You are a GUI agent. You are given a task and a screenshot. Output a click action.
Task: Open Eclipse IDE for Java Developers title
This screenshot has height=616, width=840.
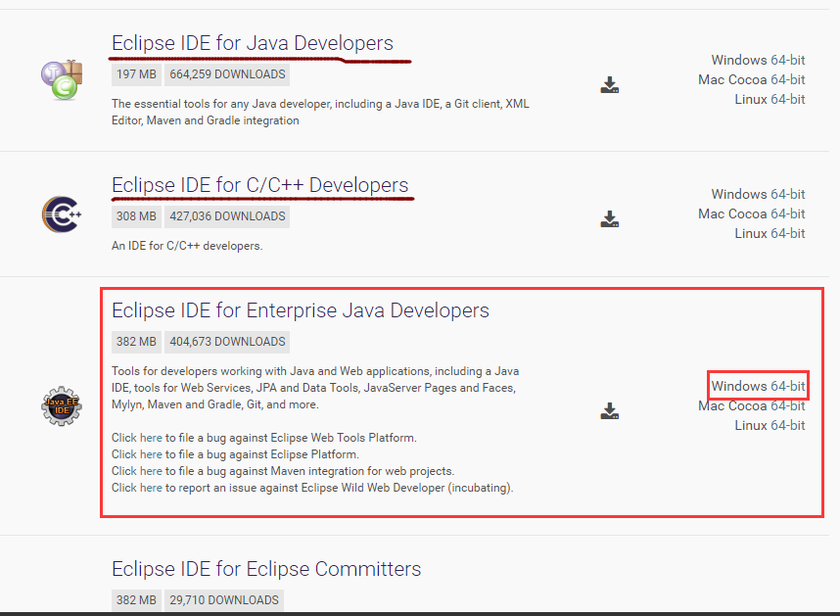point(253,43)
